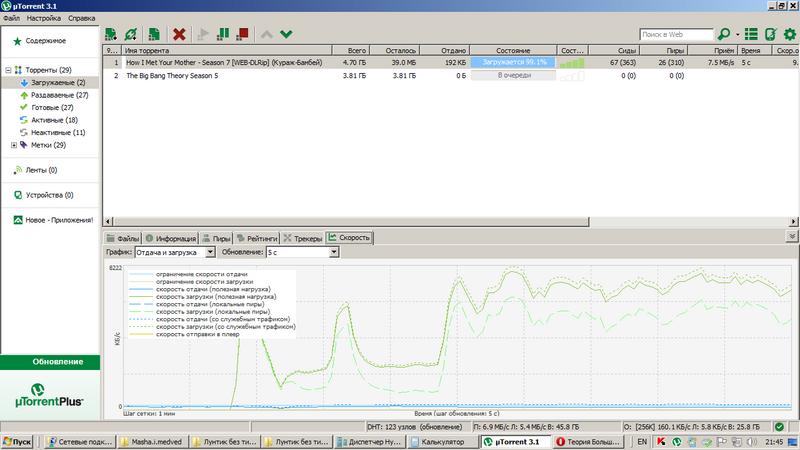Open the Настройка menu

[43, 18]
